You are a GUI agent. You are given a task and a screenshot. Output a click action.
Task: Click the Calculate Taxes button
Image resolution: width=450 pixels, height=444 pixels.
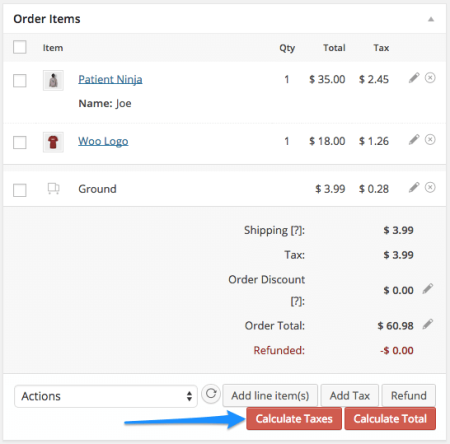[x=294, y=419]
